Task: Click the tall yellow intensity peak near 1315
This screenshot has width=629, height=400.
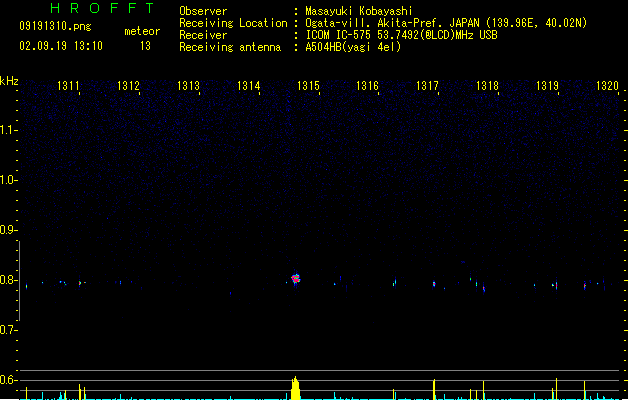Action: [x=295, y=388]
